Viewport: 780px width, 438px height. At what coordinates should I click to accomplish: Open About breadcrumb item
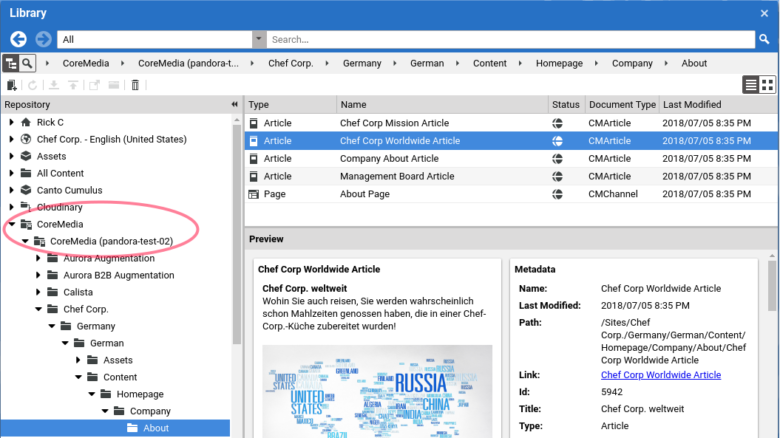pyautogui.click(x=694, y=63)
